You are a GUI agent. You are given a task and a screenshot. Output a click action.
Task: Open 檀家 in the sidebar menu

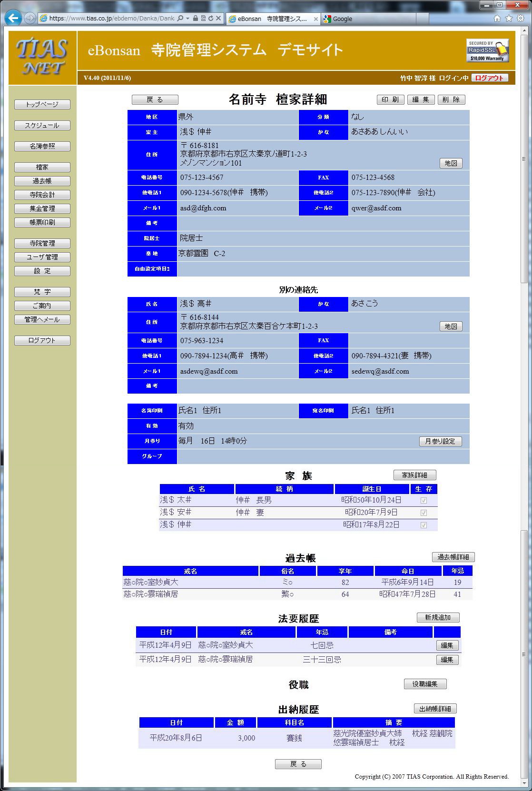pyautogui.click(x=42, y=168)
